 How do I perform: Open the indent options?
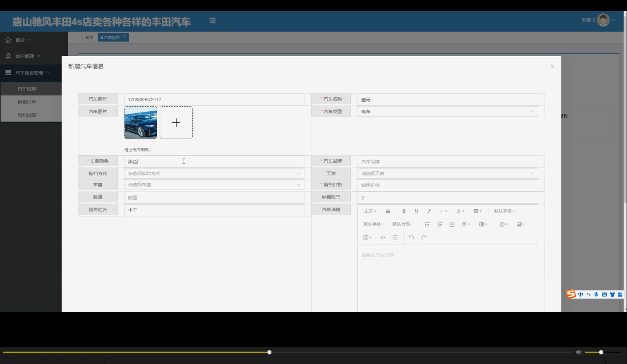click(483, 224)
